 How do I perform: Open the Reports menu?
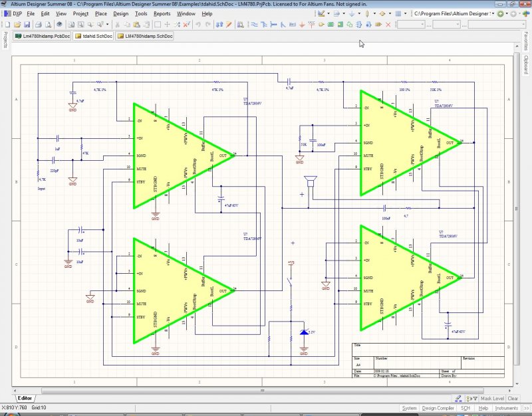point(162,13)
